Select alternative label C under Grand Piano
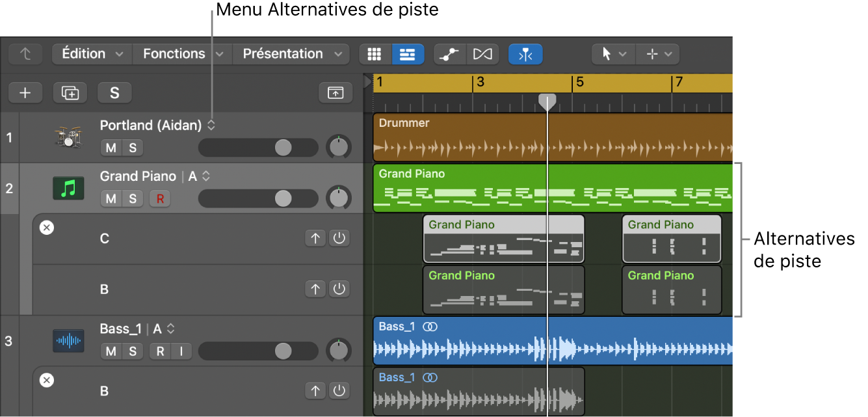Image resolution: width=868 pixels, height=417 pixels. click(x=105, y=239)
